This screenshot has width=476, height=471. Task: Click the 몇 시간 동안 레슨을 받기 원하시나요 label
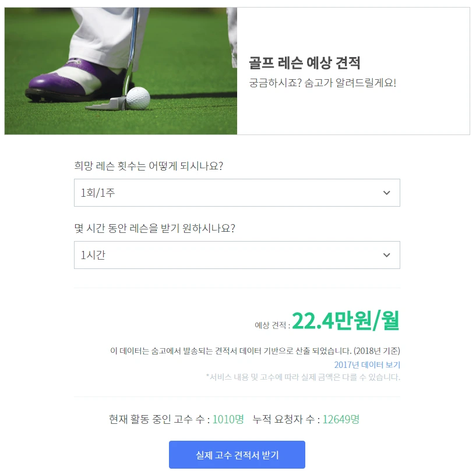coord(154,228)
